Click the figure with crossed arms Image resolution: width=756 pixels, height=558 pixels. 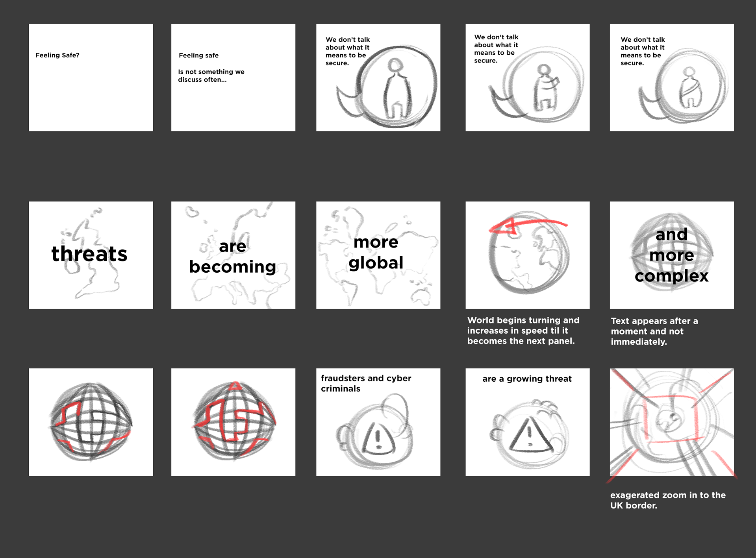coord(690,87)
